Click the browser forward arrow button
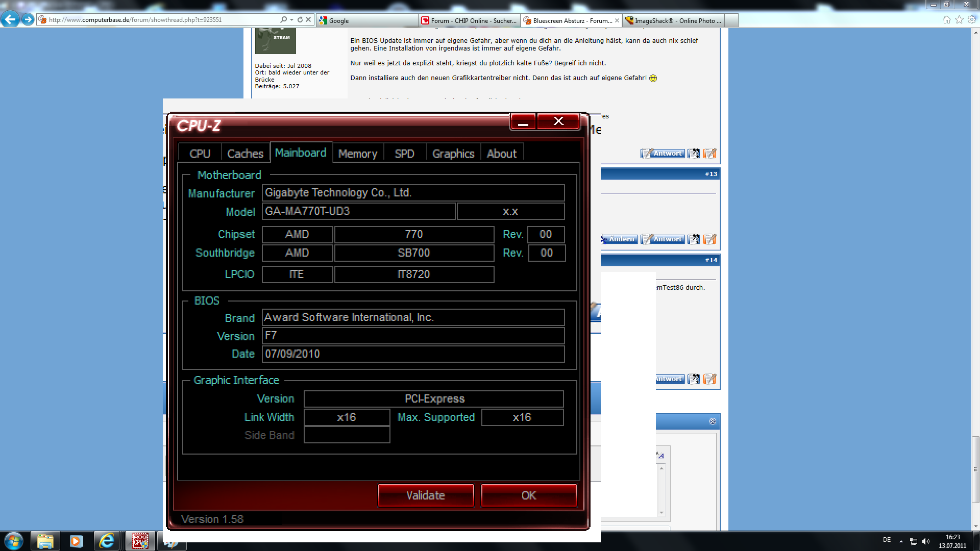The height and width of the screenshot is (551, 980). 28,20
